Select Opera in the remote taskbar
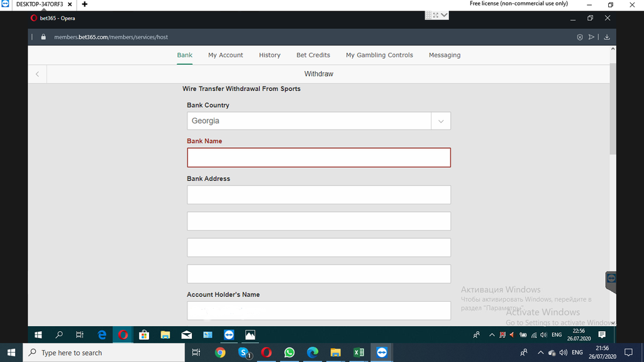644x362 pixels. [x=123, y=335]
